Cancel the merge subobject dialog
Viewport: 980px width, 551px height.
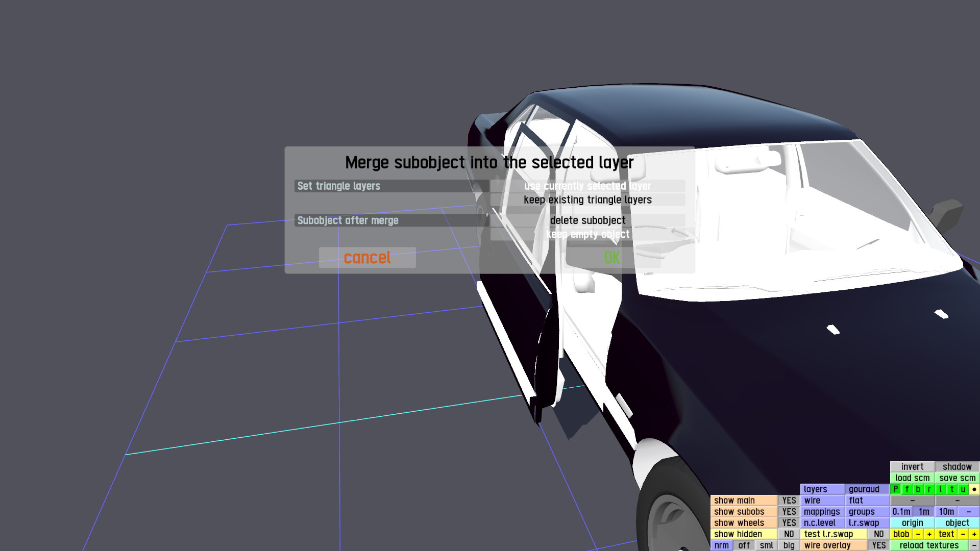[367, 258]
